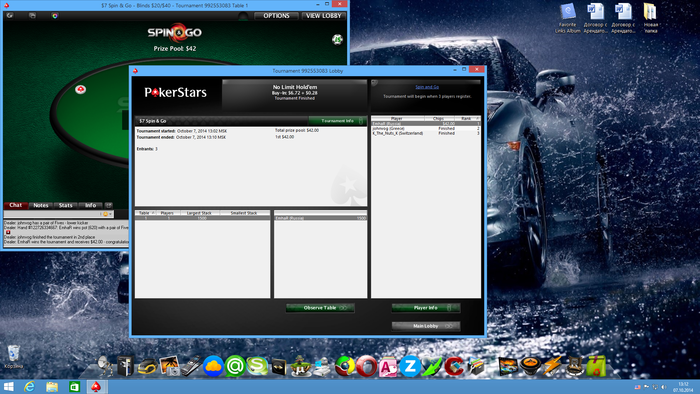Click the Windows Start button
The image size is (700, 394).
point(8,387)
